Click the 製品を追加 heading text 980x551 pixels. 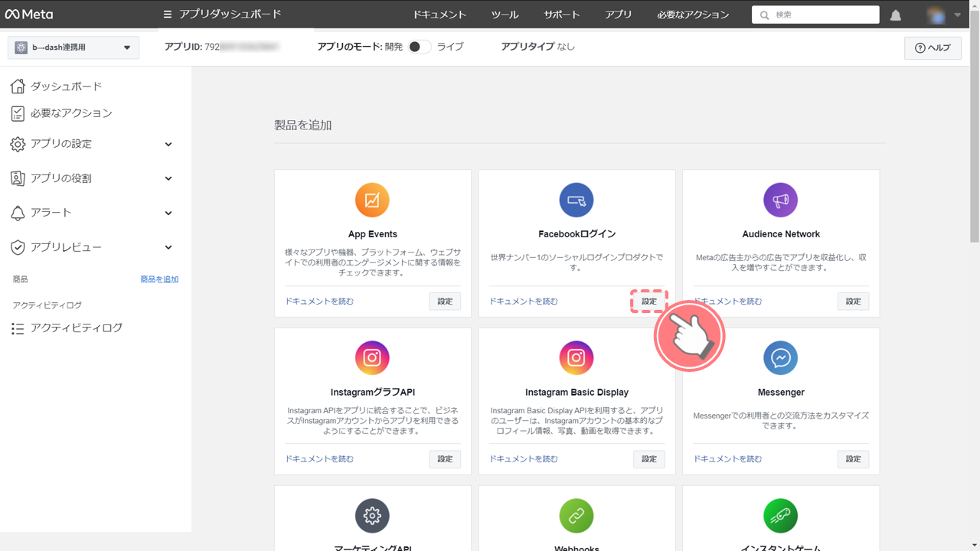pyautogui.click(x=303, y=125)
